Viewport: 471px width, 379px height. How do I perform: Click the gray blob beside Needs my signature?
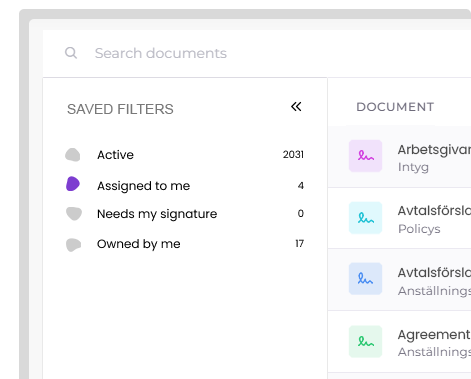click(74, 214)
